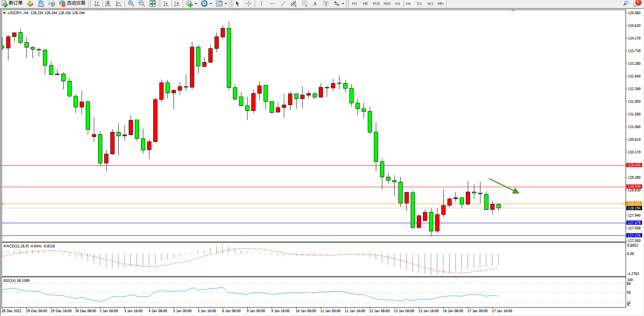Image resolution: width=644 pixels, height=316 pixels.
Task: Select the crosshair cursor tool
Action: click(248, 3)
